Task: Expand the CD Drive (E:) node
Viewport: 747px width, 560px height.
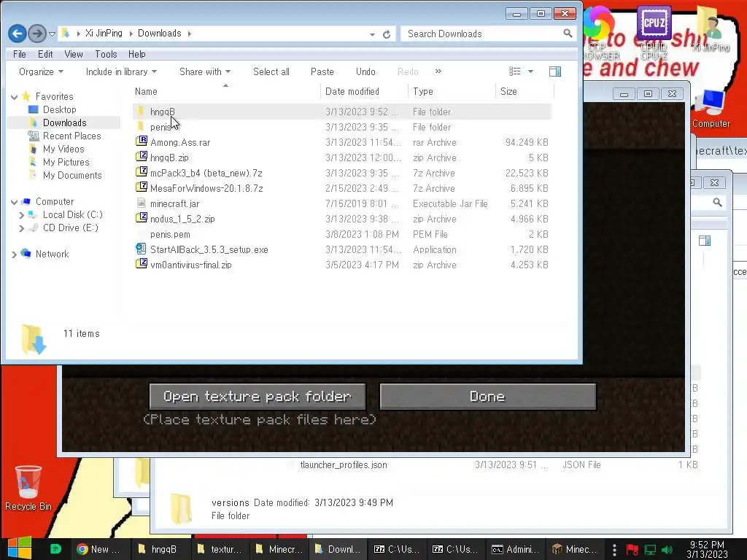Action: [x=21, y=228]
